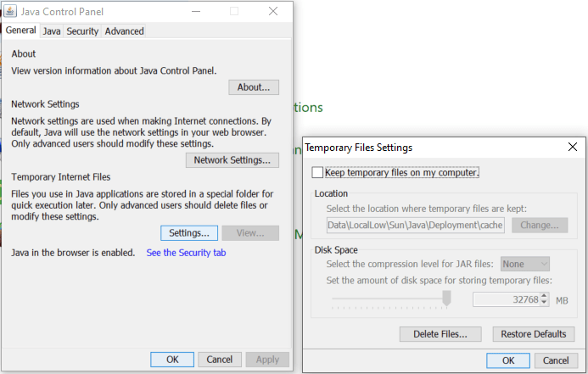Image resolution: width=588 pixels, height=374 pixels.
Task: Minimize the Java Control Panel window
Action: click(x=196, y=11)
